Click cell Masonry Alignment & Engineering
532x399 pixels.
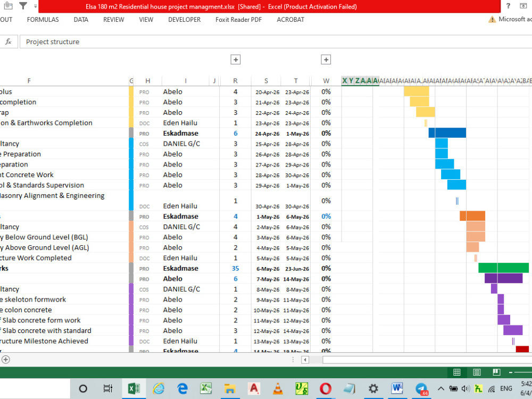pos(64,196)
